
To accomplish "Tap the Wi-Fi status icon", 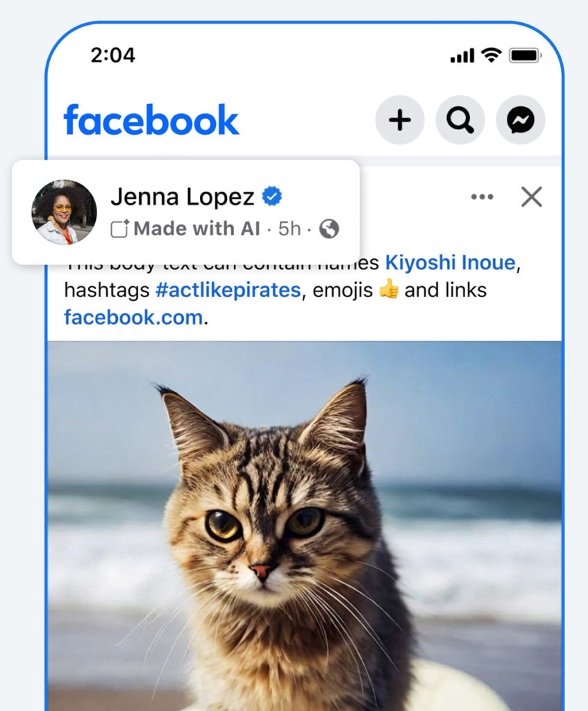I will click(492, 55).
